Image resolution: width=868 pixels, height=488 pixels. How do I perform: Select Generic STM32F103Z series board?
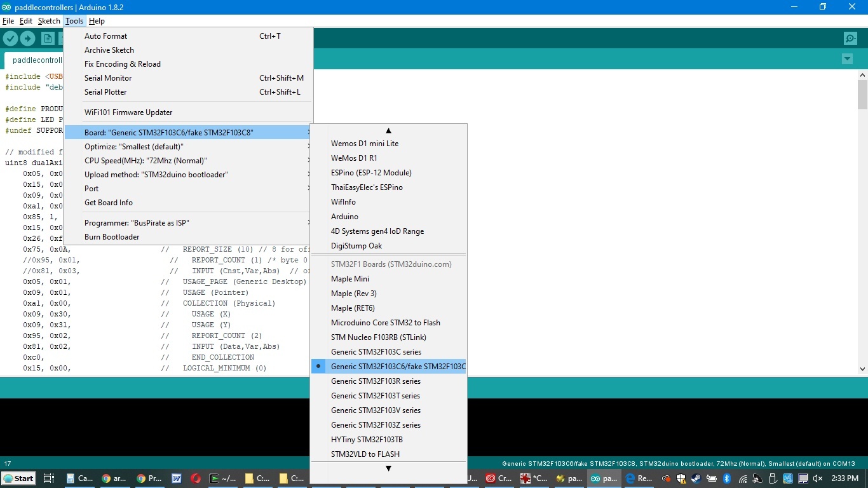pos(388,425)
